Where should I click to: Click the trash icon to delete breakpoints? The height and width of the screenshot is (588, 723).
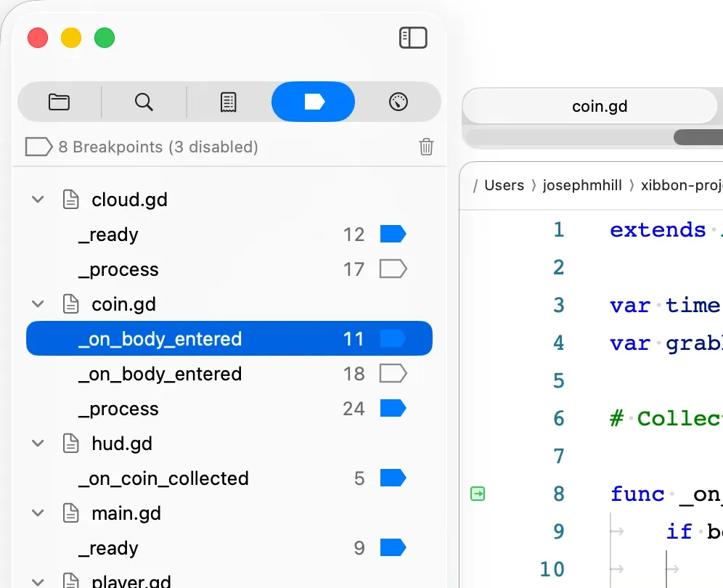(x=426, y=147)
